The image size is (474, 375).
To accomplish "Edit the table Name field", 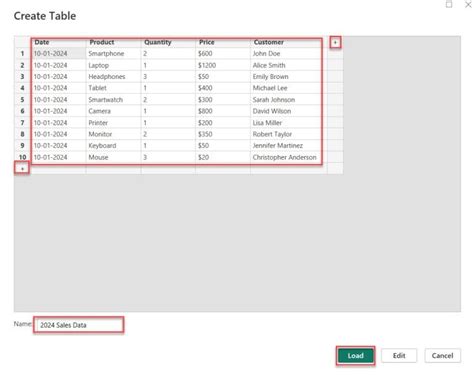I will (x=79, y=325).
